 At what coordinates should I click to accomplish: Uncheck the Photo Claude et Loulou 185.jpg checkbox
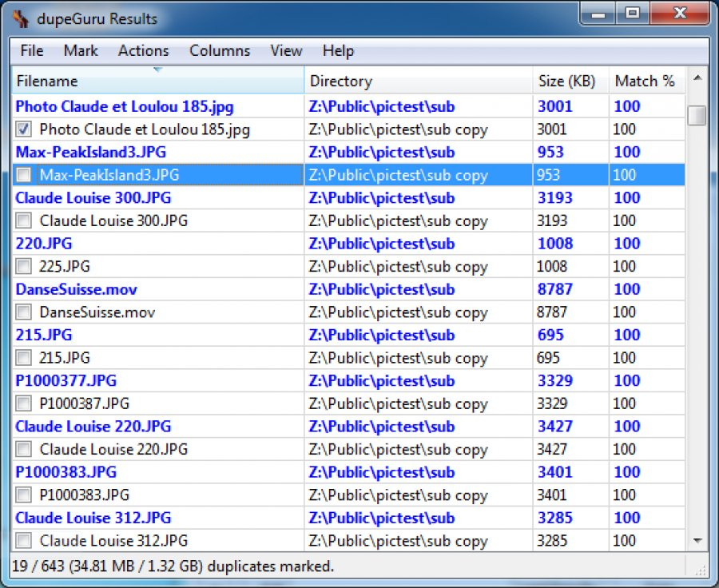(x=24, y=129)
